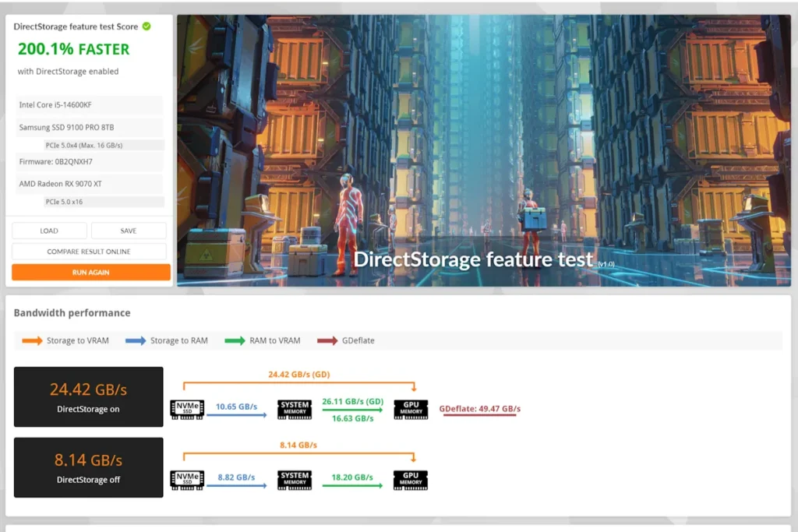The height and width of the screenshot is (532, 798).
Task: Click the System Memory icon in DirectStorage off row
Action: (295, 480)
